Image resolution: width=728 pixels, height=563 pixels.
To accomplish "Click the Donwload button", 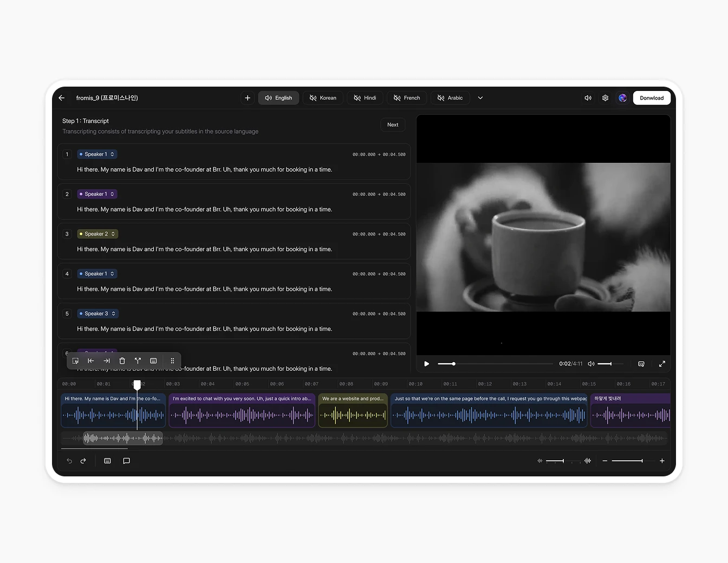I will [x=652, y=97].
